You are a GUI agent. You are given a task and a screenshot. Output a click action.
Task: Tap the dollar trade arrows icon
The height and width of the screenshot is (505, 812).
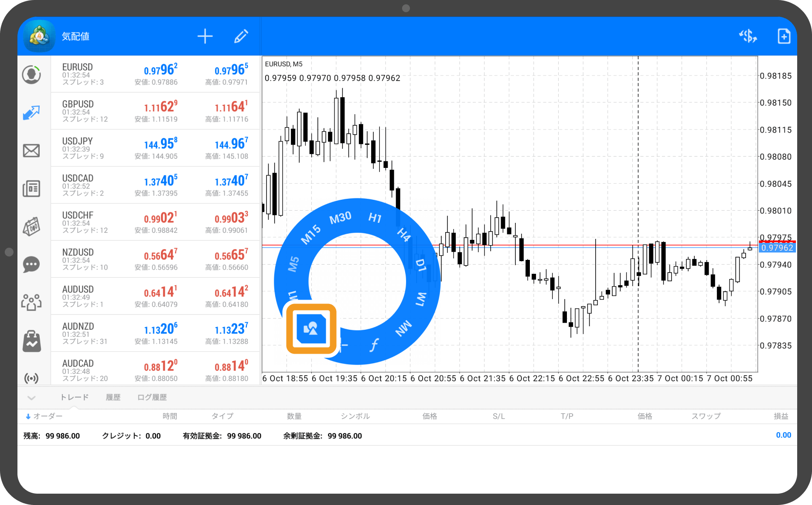click(747, 37)
